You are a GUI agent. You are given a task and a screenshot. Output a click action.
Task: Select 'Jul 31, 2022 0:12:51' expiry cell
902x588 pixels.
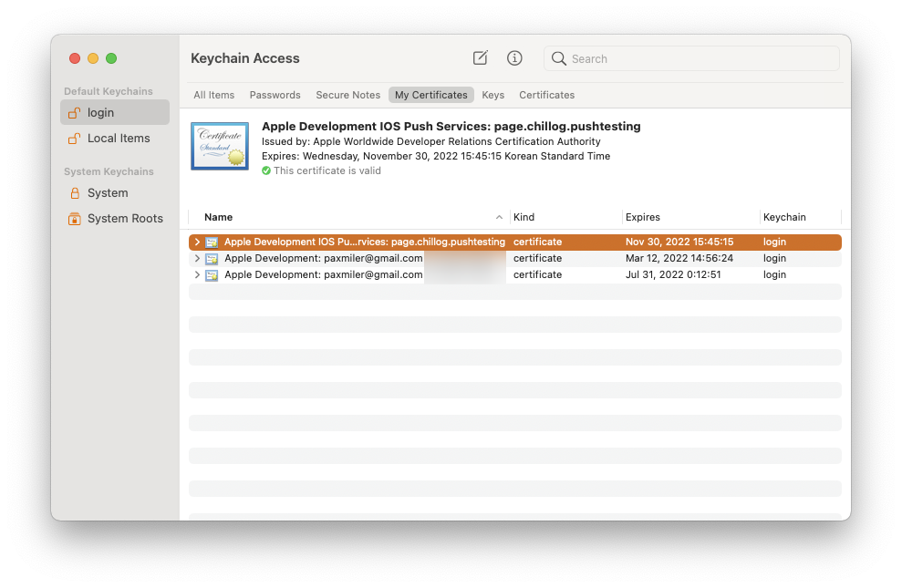[673, 274]
